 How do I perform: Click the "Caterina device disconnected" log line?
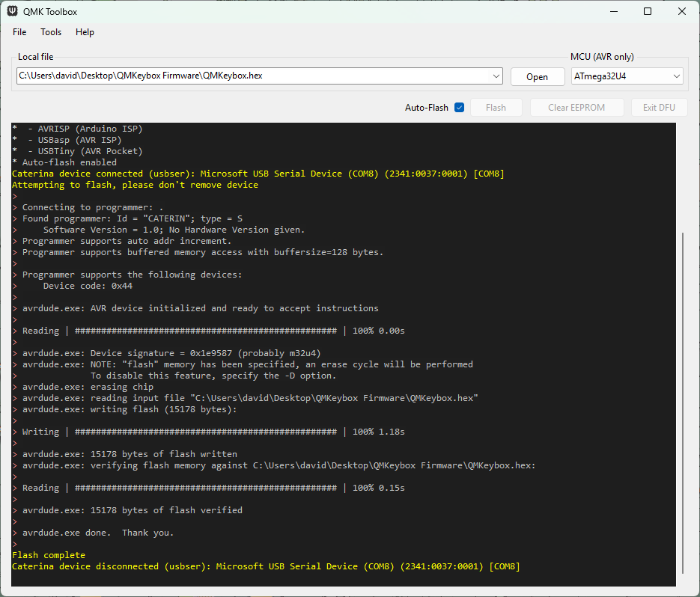(266, 566)
